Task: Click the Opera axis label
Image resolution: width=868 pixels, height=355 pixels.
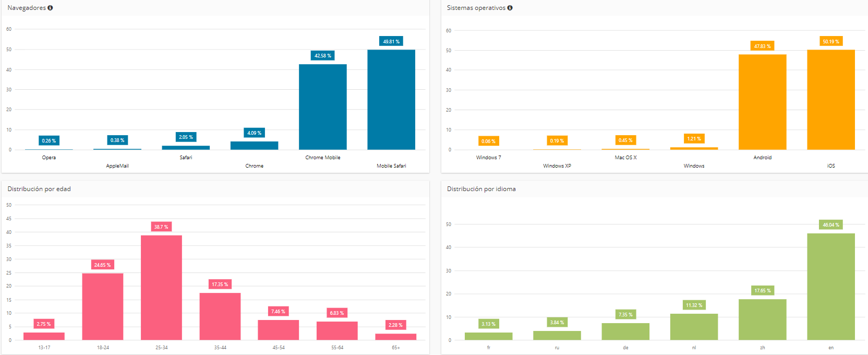Action: 49,157
